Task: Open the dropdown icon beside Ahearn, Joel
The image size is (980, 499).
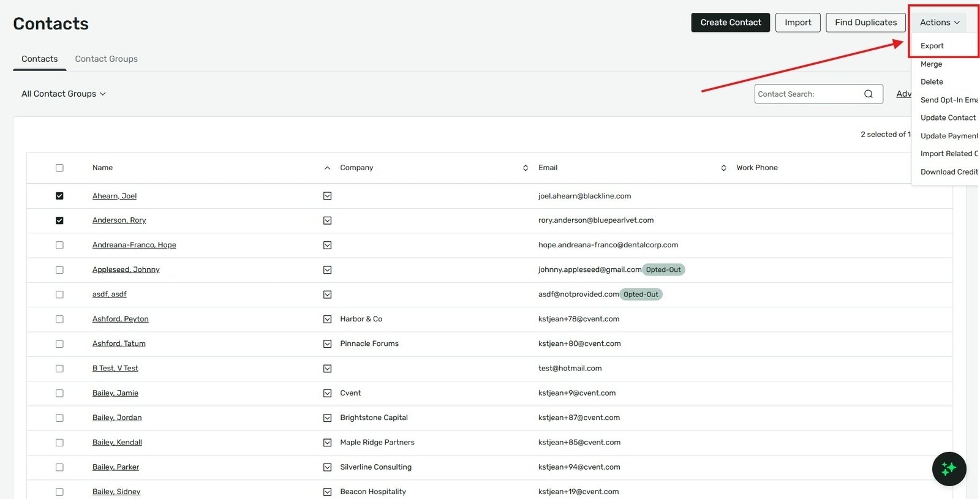Action: 327,196
